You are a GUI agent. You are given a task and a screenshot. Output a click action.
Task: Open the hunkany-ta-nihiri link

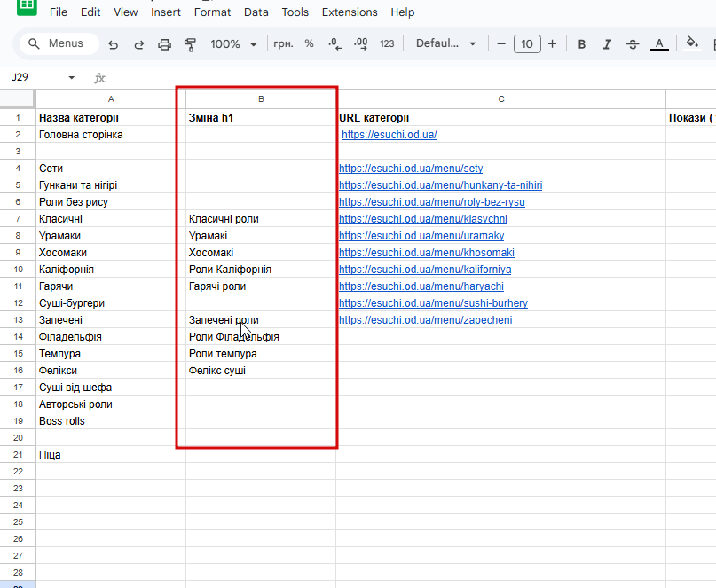[x=440, y=185]
